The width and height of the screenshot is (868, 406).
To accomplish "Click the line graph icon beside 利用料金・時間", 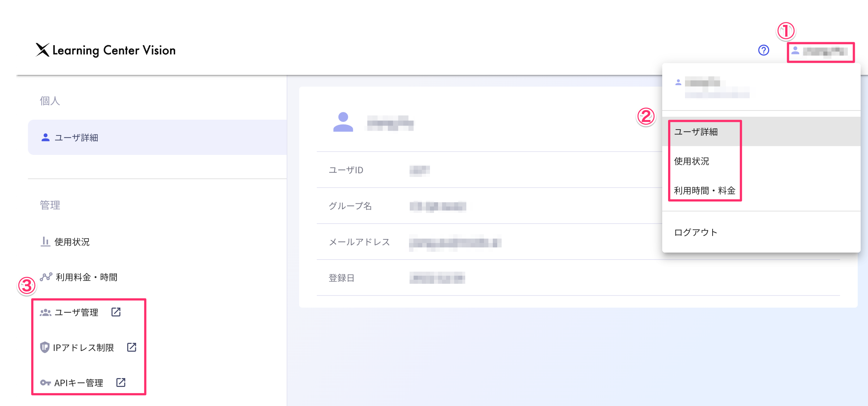I will click(46, 277).
